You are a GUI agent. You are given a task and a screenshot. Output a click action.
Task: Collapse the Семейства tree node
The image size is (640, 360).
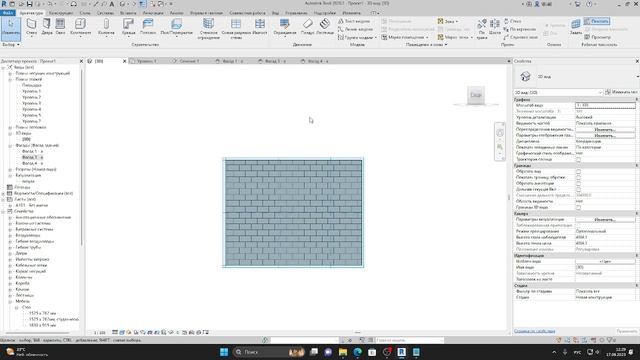pos(4,211)
